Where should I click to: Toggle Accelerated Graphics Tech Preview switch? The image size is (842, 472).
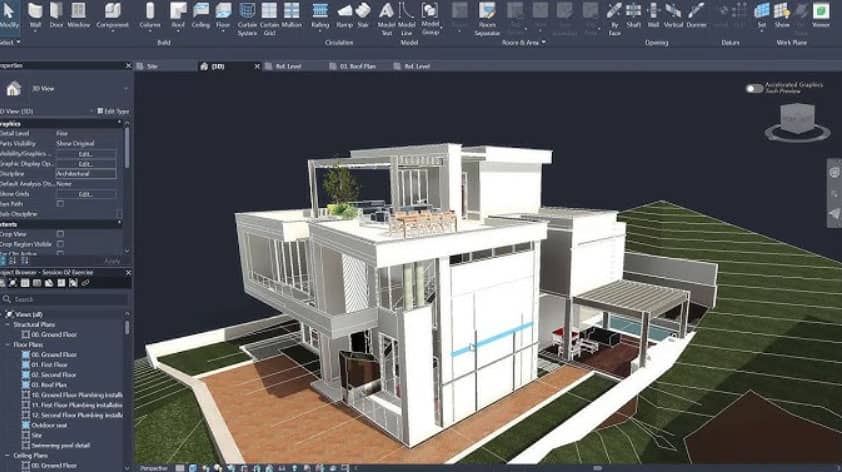pos(754,89)
